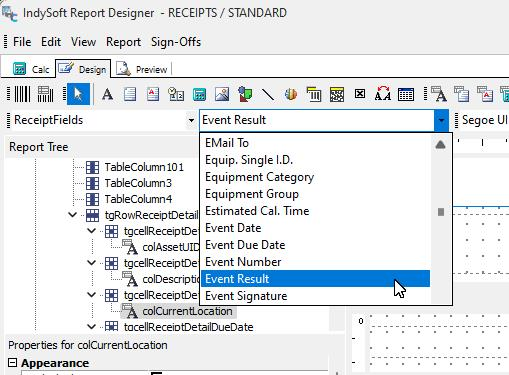Choose Event Due Date field

point(315,245)
